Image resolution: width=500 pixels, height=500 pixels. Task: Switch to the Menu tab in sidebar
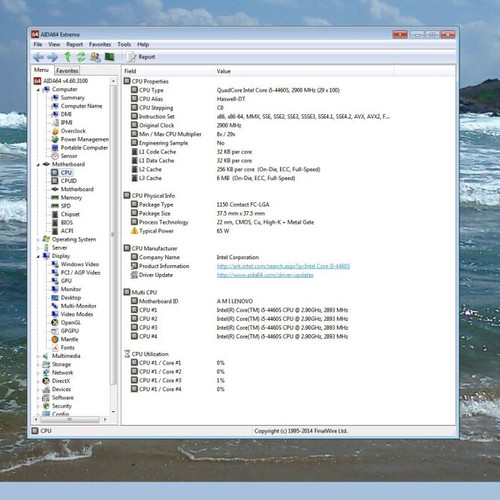point(42,70)
